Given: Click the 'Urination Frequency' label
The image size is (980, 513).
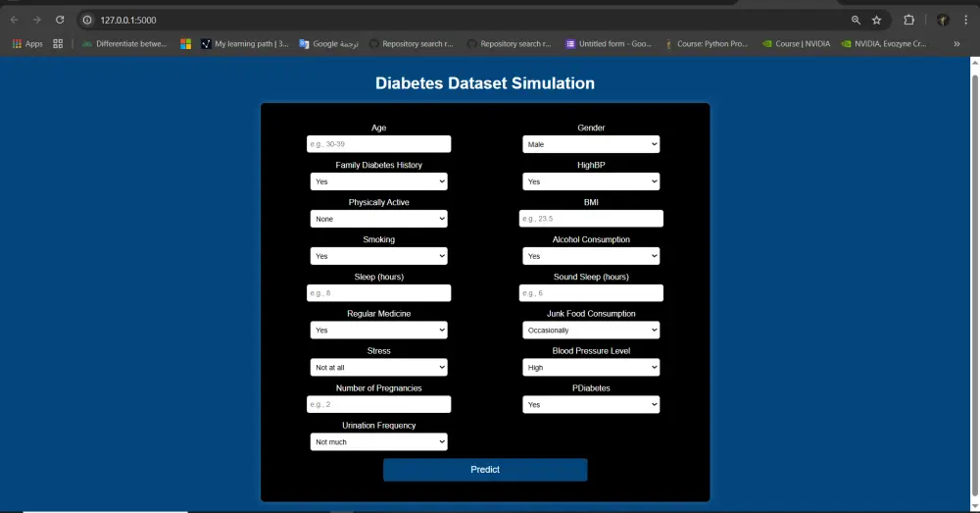Looking at the screenshot, I should point(378,426).
